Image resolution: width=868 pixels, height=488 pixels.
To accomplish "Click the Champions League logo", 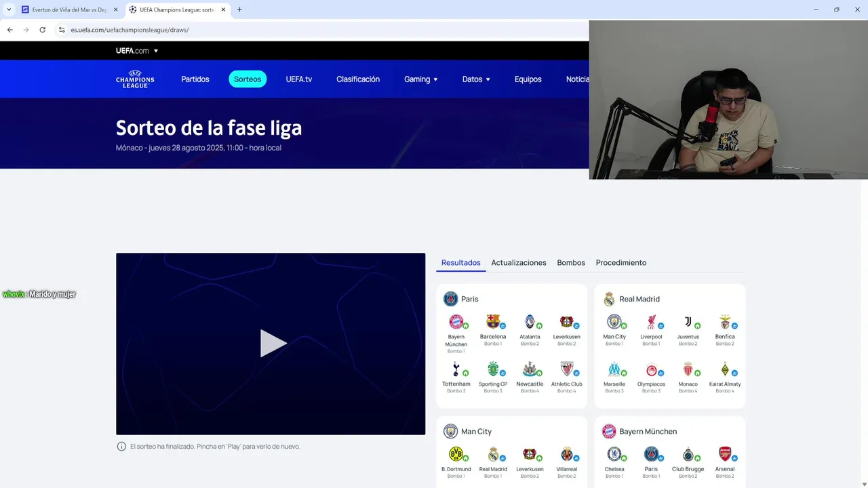I will (x=135, y=79).
